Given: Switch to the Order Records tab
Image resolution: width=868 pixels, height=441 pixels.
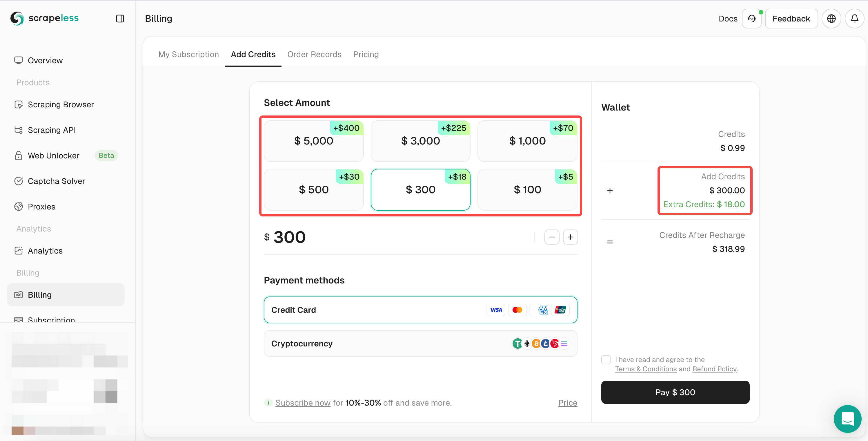Looking at the screenshot, I should point(314,54).
